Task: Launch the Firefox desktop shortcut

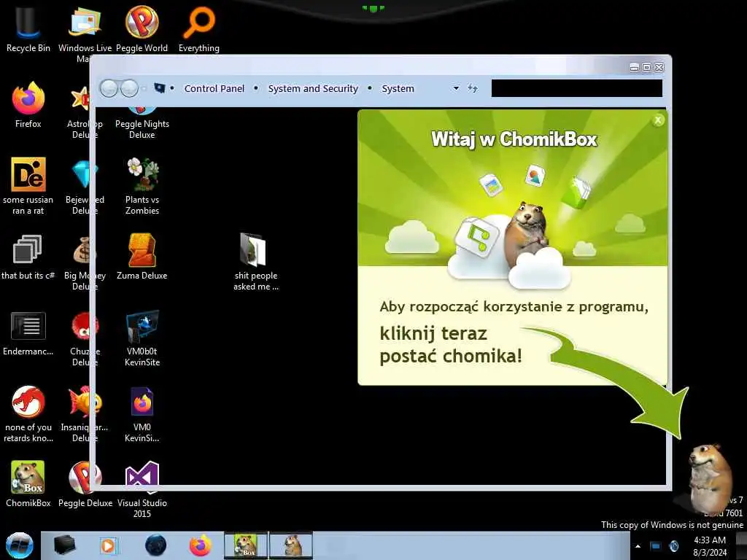Action: tap(28, 105)
